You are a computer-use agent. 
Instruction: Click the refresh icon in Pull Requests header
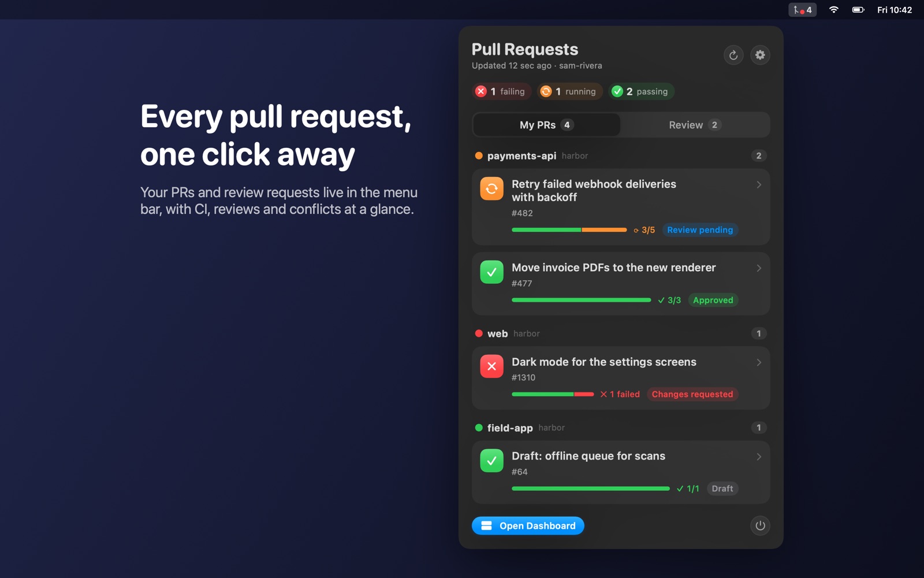click(733, 55)
